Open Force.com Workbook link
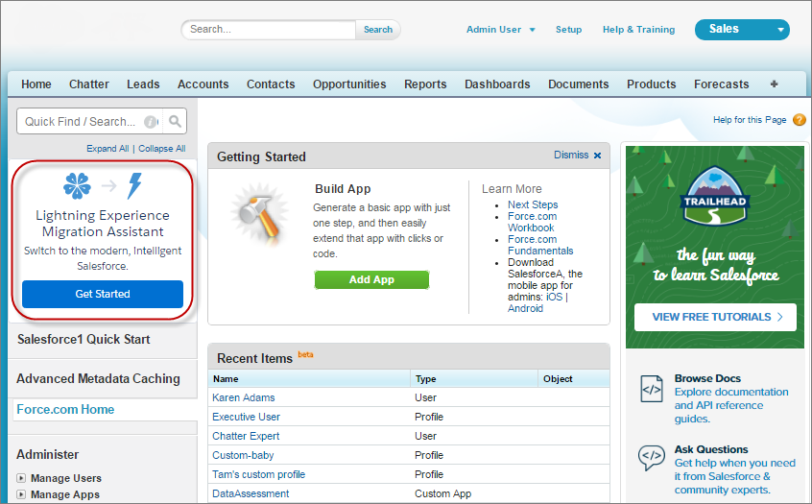This screenshot has width=812, height=504. (533, 222)
